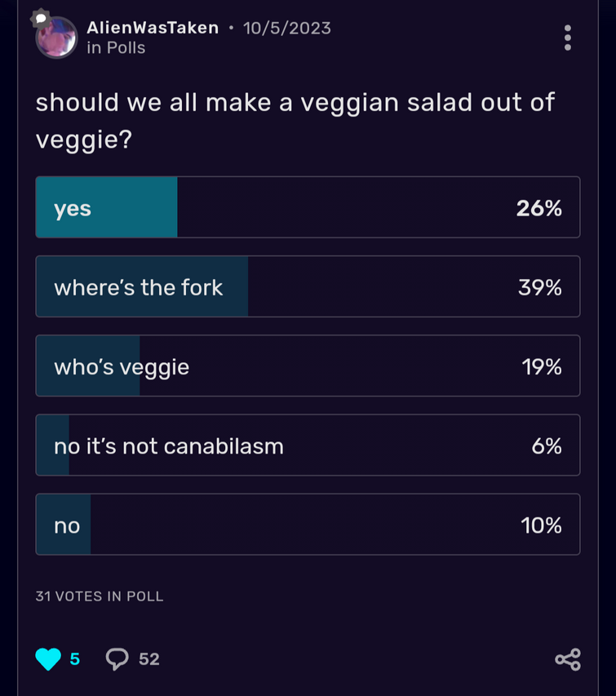This screenshot has width=616, height=696.
Task: Click the share icon
Action: click(x=568, y=659)
